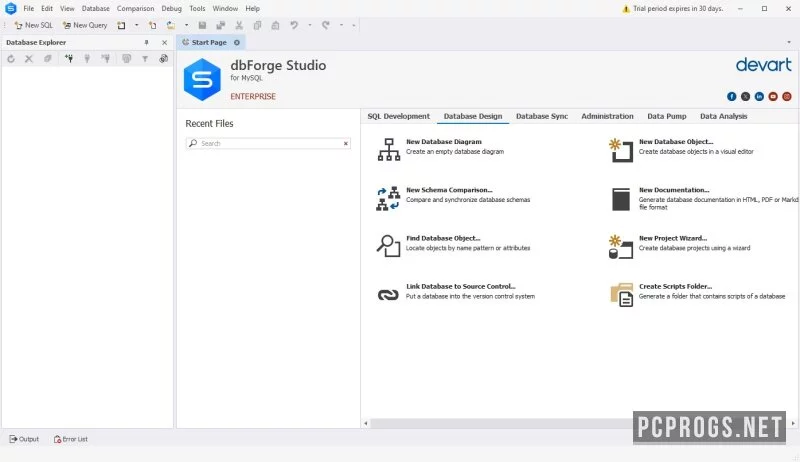The width and height of the screenshot is (800, 462).
Task: Pin the Database Explorer panel
Action: pyautogui.click(x=146, y=42)
